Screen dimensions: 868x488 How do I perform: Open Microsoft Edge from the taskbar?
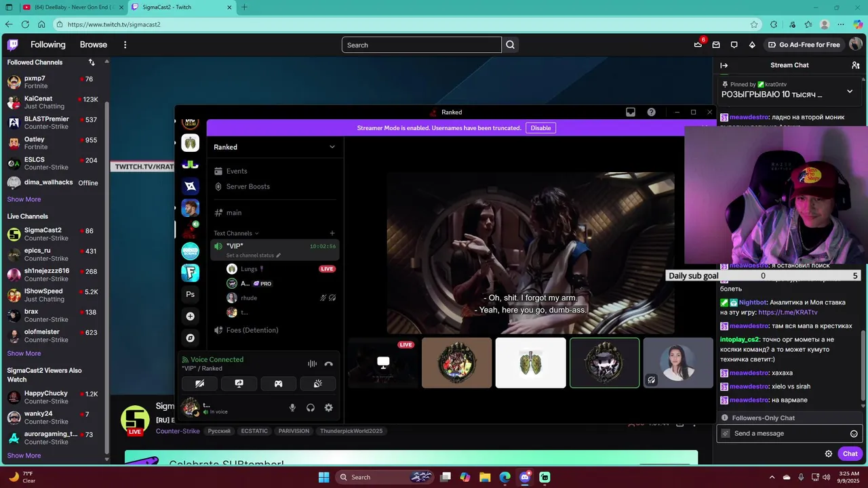tap(505, 477)
